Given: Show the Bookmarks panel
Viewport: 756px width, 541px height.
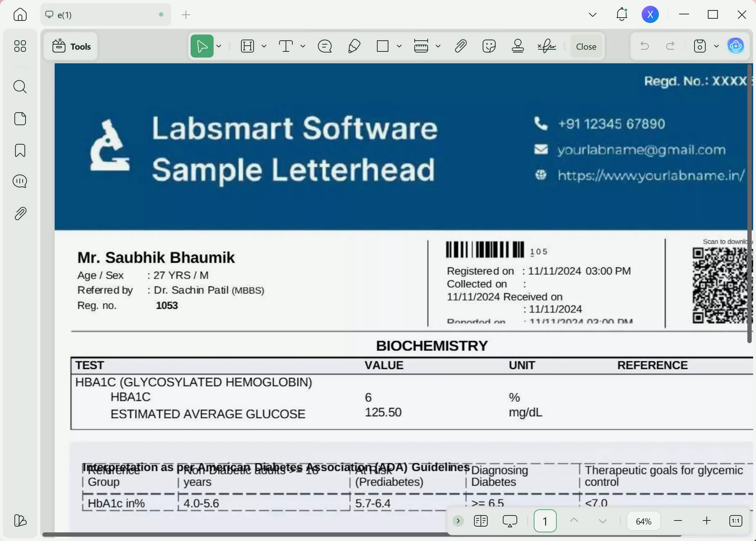Looking at the screenshot, I should click(20, 151).
